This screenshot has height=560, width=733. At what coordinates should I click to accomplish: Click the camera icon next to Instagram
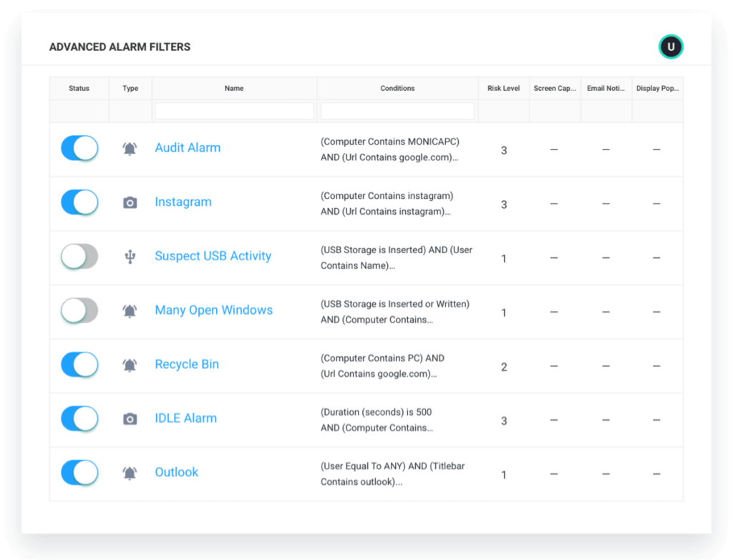130,202
